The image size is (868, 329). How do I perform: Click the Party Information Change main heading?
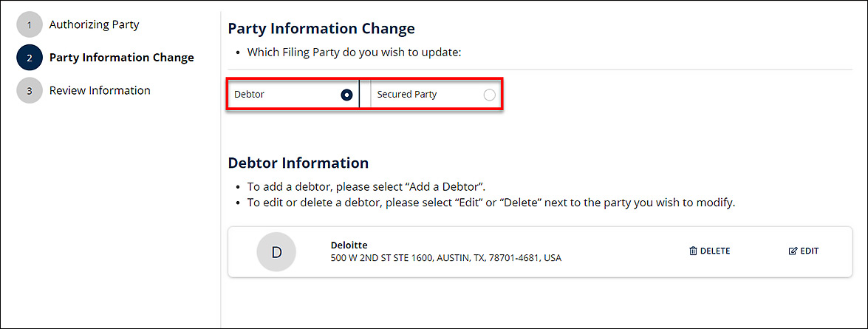[321, 29]
